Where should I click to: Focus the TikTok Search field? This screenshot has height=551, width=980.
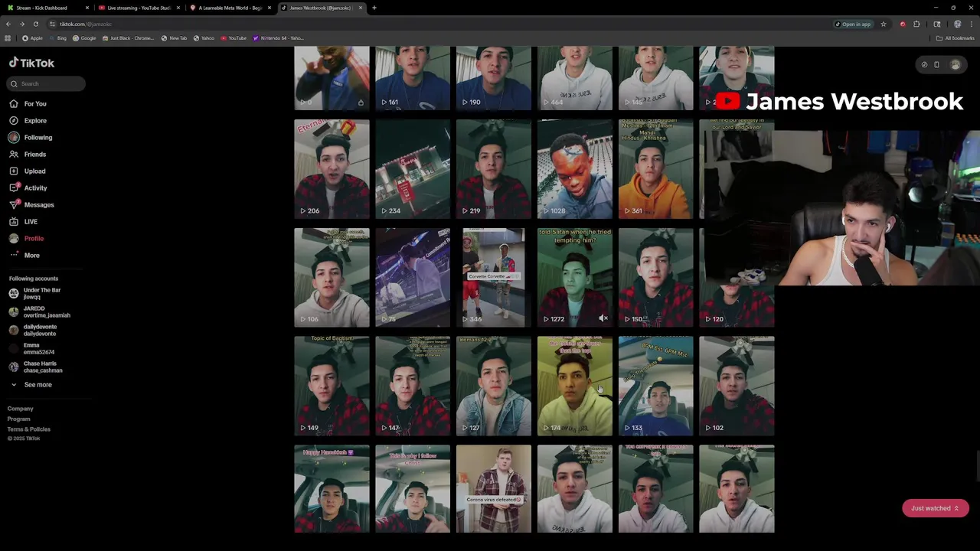click(x=47, y=83)
